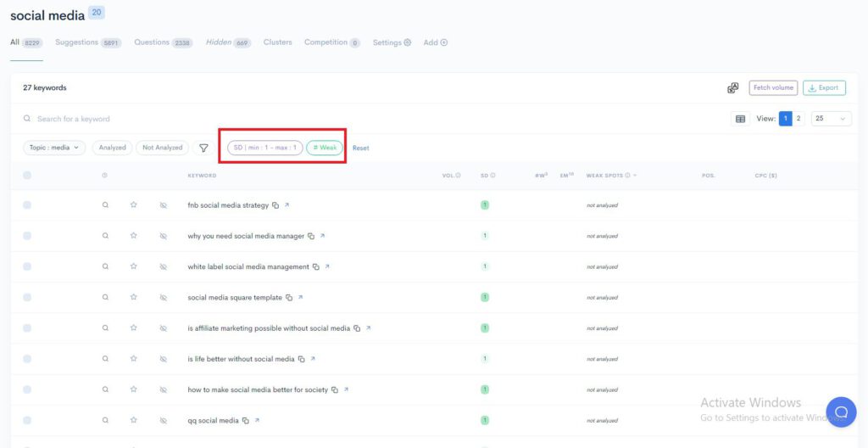Check the fnb social media strategy row

27,205
